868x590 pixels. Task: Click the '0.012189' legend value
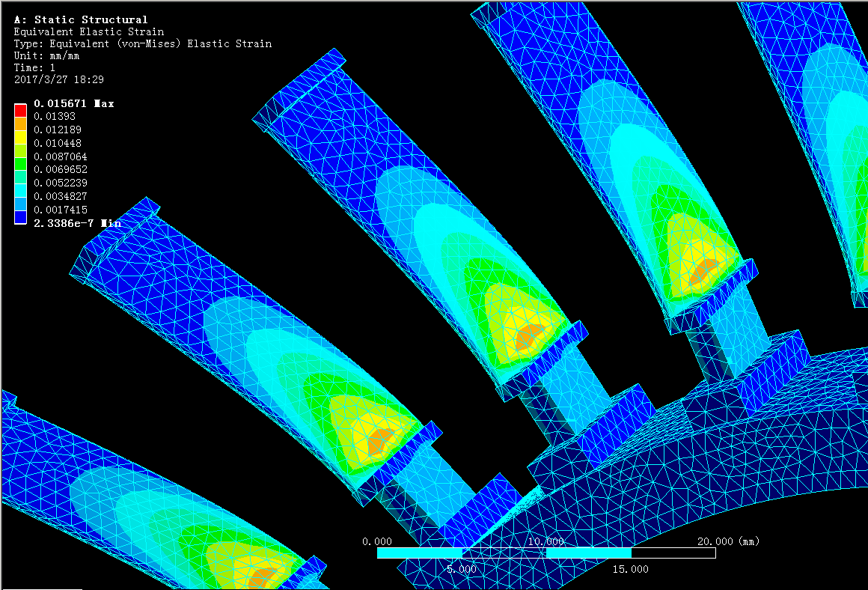[58, 130]
